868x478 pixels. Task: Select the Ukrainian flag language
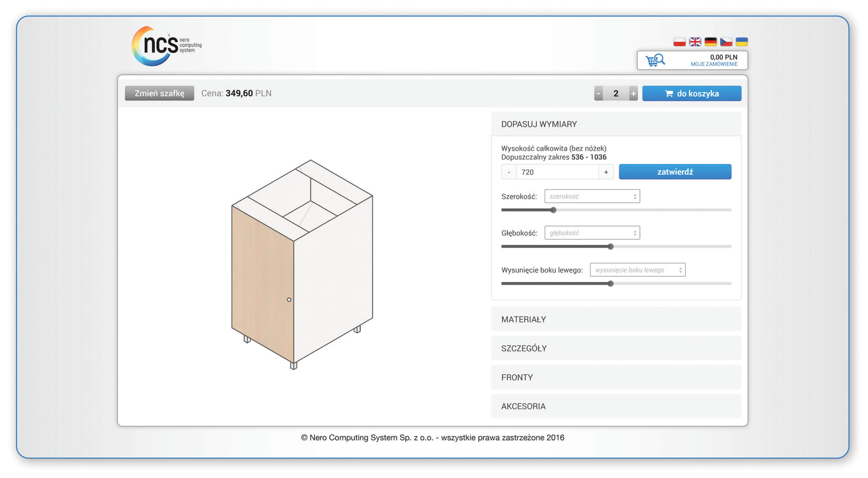pos(741,42)
